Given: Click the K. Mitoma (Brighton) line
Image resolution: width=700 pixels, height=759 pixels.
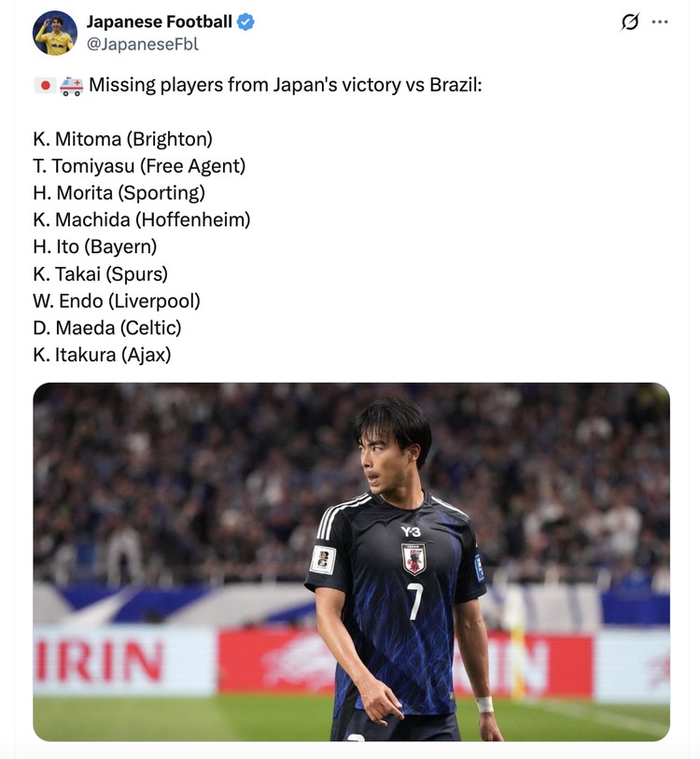Looking at the screenshot, I should tap(122, 139).
